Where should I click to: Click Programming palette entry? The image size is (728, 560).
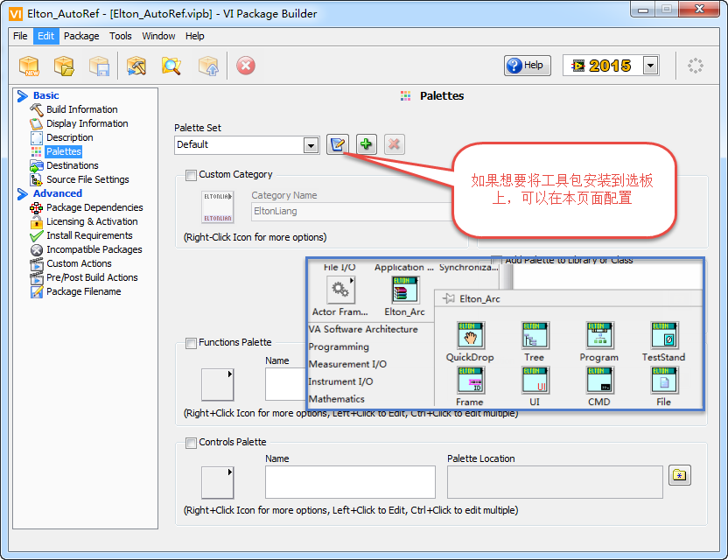point(339,346)
